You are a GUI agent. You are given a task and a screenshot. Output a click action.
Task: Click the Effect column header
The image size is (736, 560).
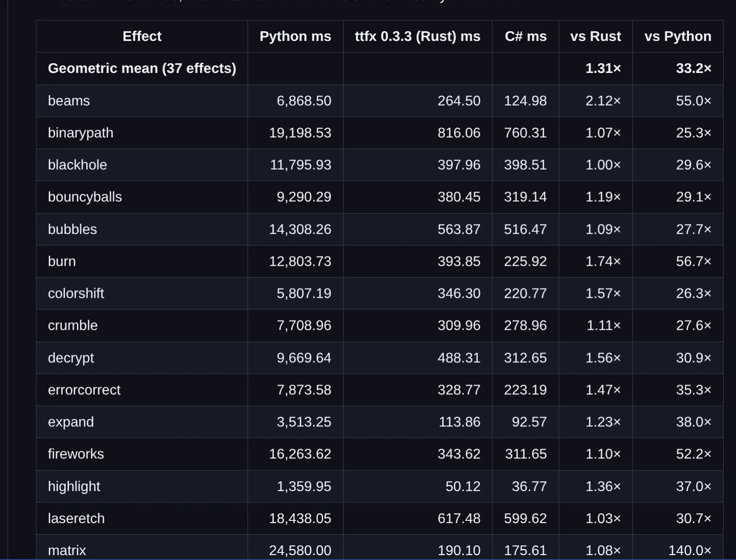point(142,37)
